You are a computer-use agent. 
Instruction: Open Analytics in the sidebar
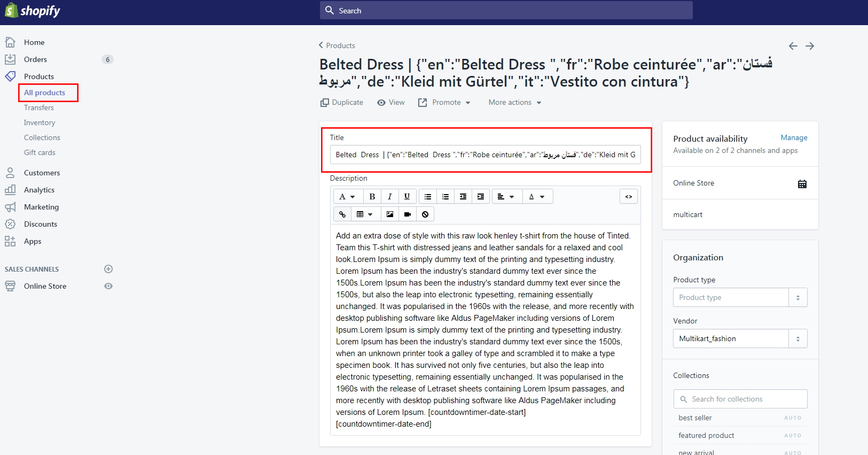40,190
